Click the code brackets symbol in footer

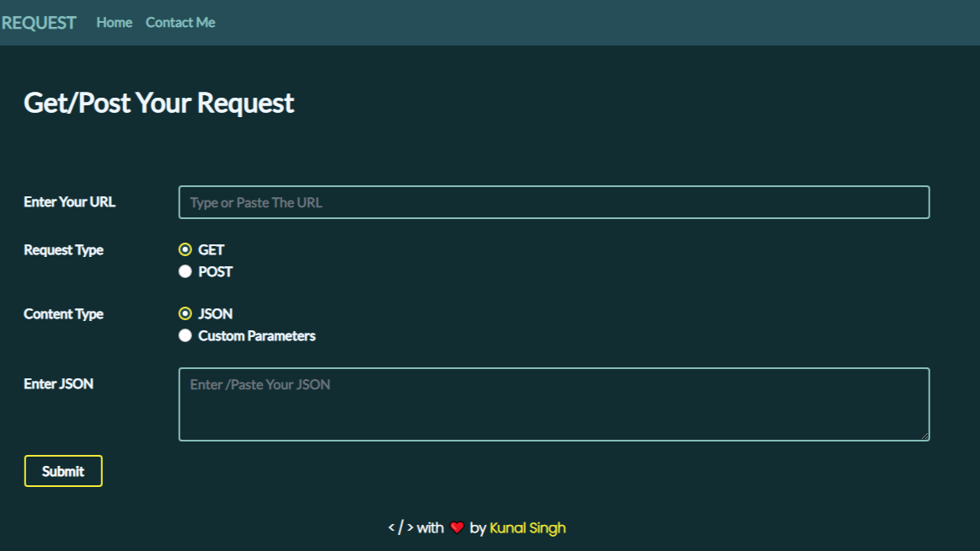(400, 528)
